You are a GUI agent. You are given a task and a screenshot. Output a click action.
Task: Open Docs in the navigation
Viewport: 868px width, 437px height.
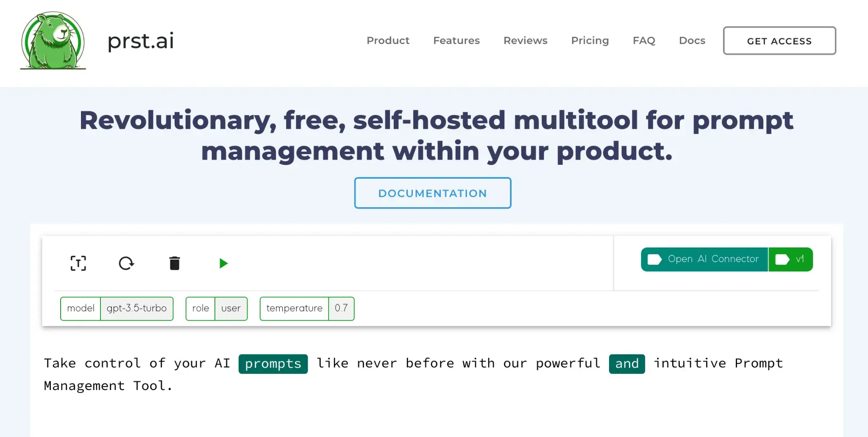tap(692, 41)
